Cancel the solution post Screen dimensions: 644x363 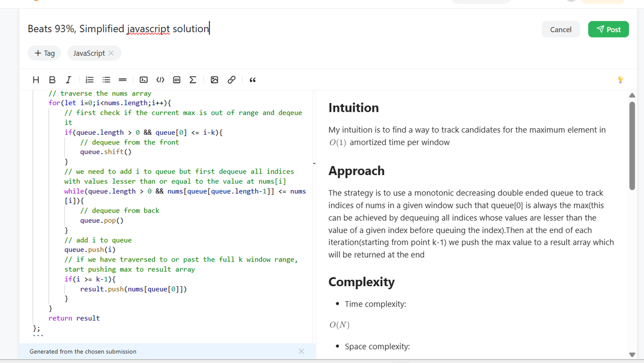click(x=561, y=29)
